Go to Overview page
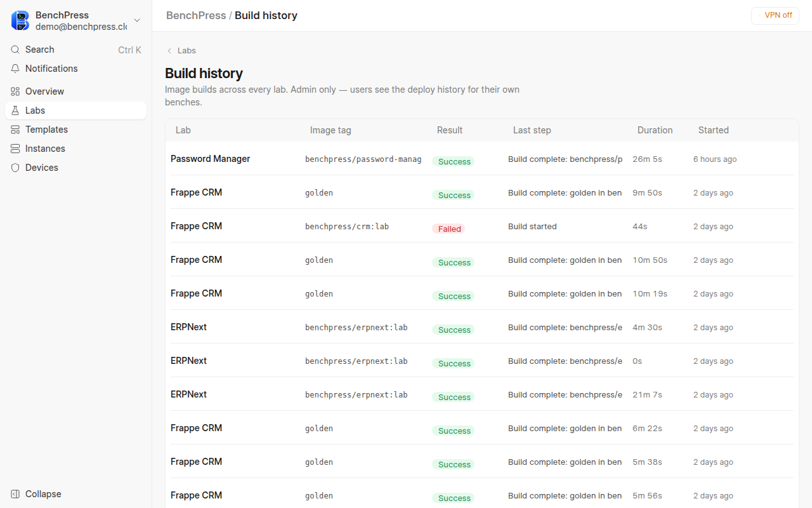 pos(75,91)
